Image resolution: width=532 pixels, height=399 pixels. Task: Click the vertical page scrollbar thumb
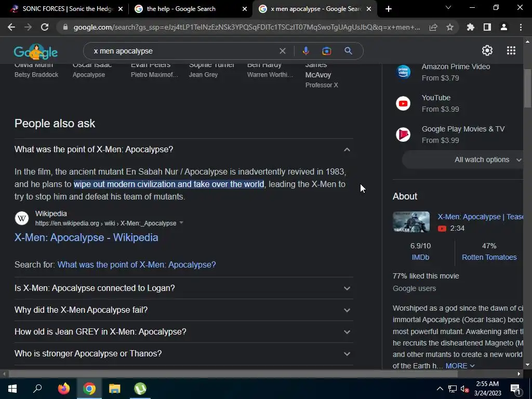[x=528, y=88]
